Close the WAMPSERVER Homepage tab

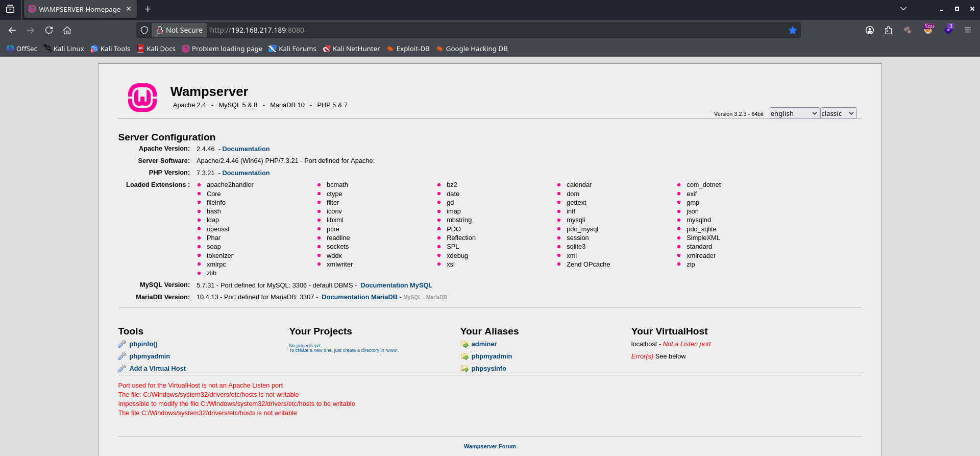(x=129, y=9)
